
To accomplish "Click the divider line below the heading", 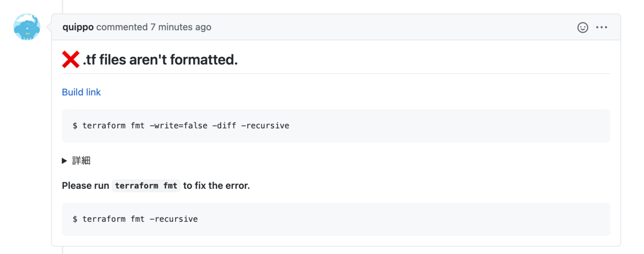I will tap(336, 74).
